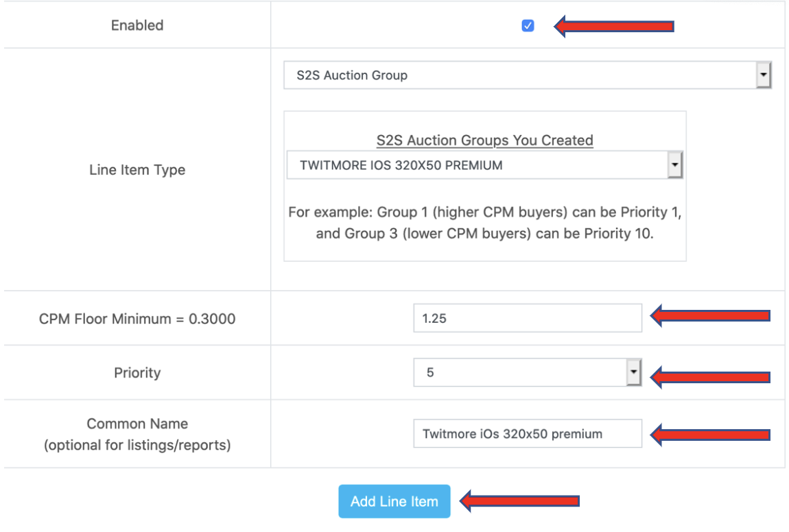Click the CPM Floor Minimum label

click(137, 318)
